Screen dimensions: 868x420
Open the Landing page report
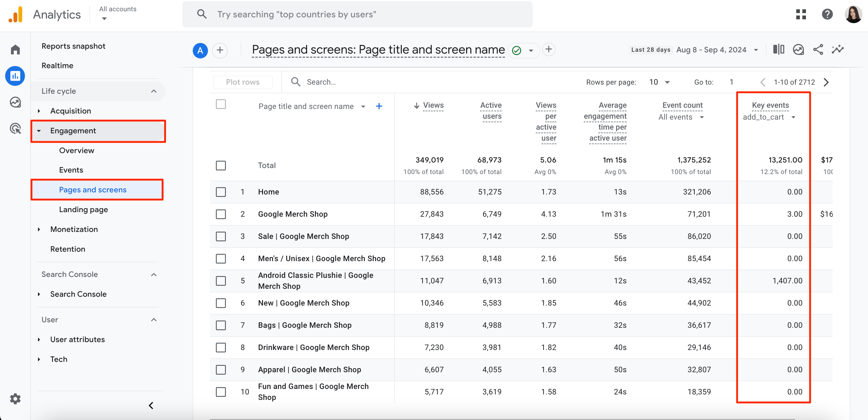(x=83, y=209)
